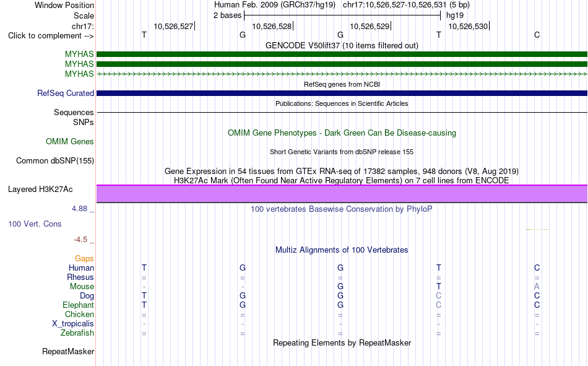588x366 pixels.
Task: Click the 100 Vert. Cons label
Action: pyautogui.click(x=35, y=224)
